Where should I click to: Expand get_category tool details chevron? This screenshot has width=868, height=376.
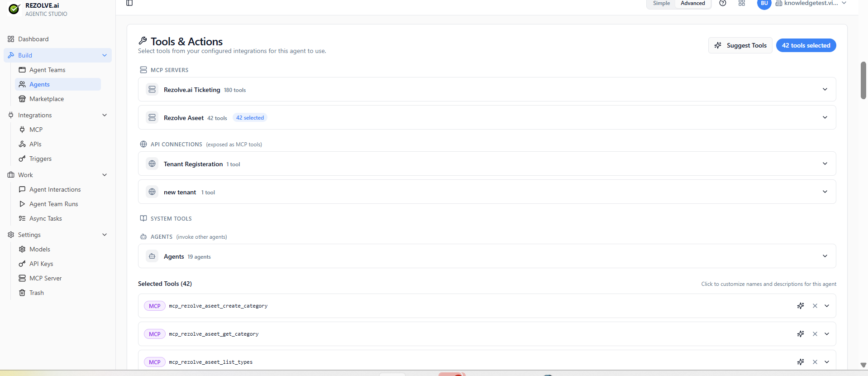click(x=827, y=334)
